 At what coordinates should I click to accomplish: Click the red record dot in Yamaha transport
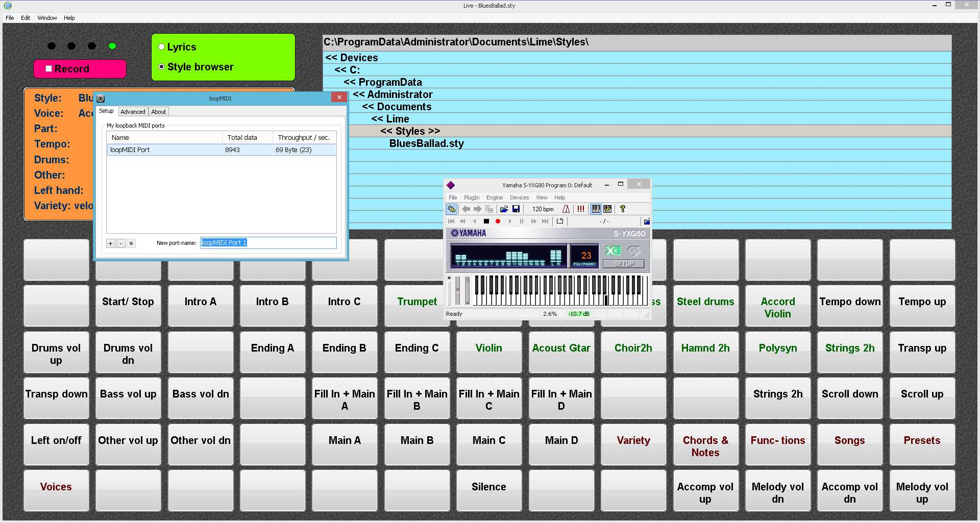[x=498, y=221]
